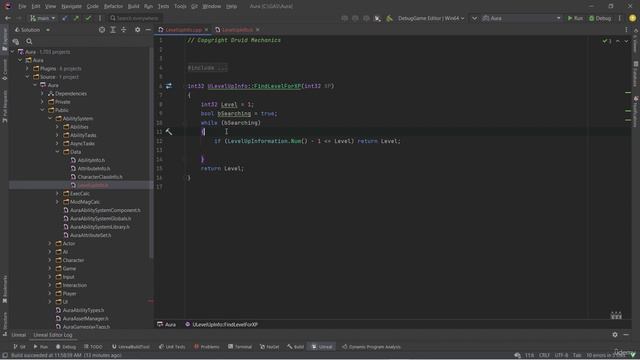
Task: Click the expand all icon in Solution panel
Action: pos(113,30)
